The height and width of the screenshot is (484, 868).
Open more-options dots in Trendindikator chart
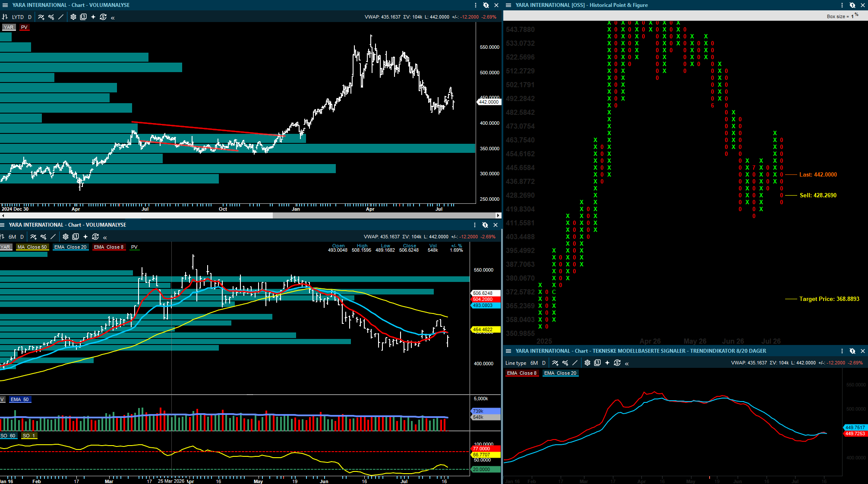[x=842, y=351]
